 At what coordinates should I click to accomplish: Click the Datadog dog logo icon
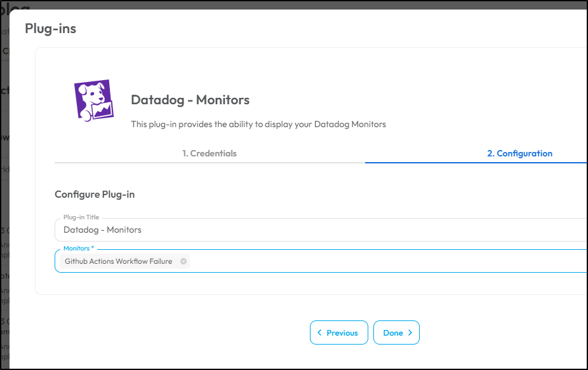pos(94,100)
